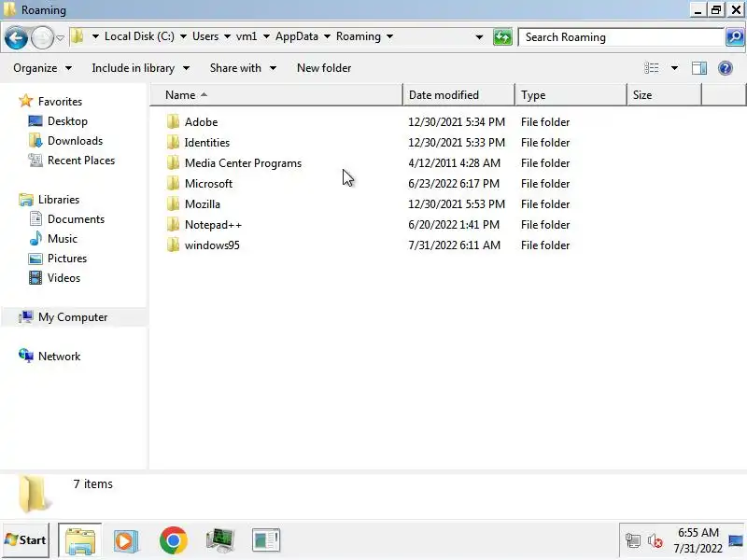The image size is (747, 560).
Task: Sort by the Size column header
Action: pos(664,95)
